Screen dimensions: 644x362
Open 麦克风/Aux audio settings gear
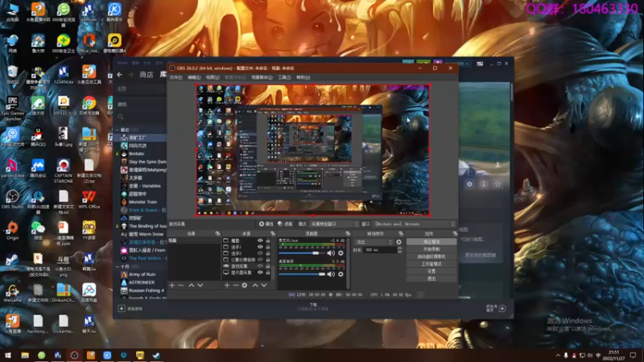tap(341, 253)
